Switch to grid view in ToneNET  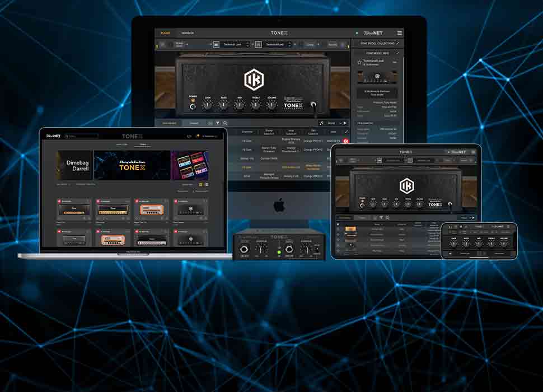coord(200,185)
